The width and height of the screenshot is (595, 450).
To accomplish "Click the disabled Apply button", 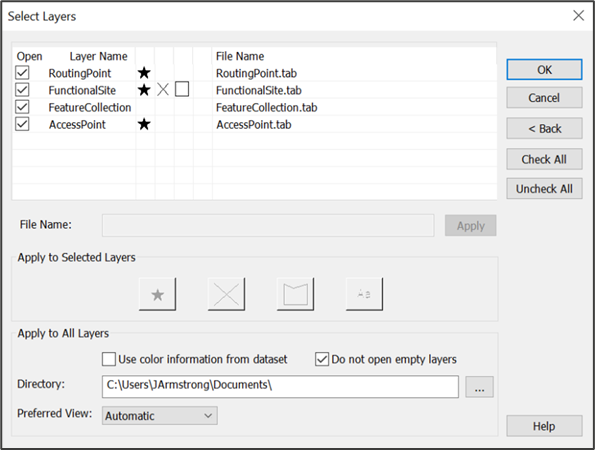I will tap(471, 226).
